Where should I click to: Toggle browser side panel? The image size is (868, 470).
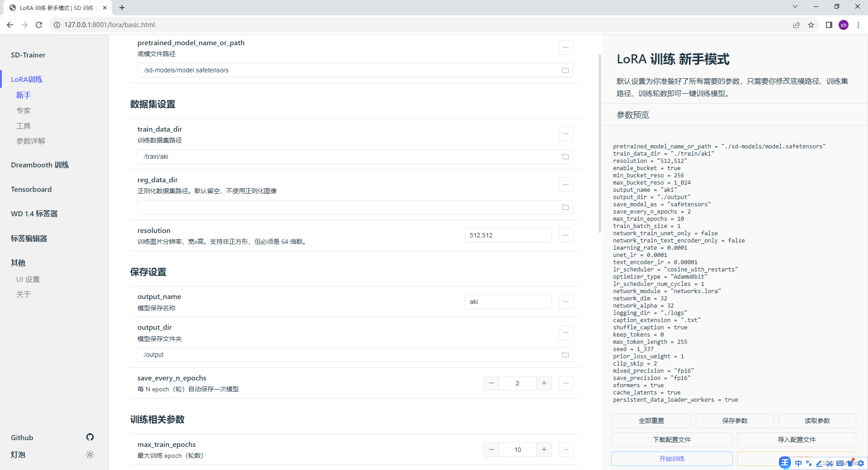829,25
